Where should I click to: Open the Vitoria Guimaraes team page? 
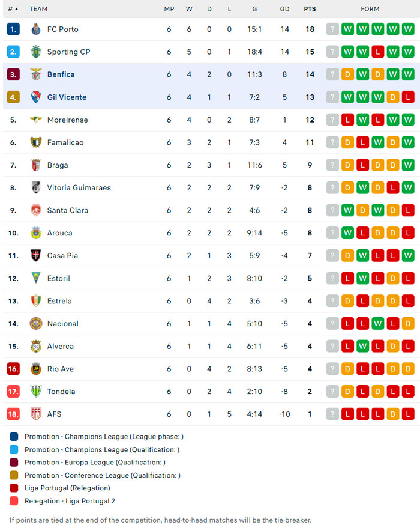[x=79, y=188]
